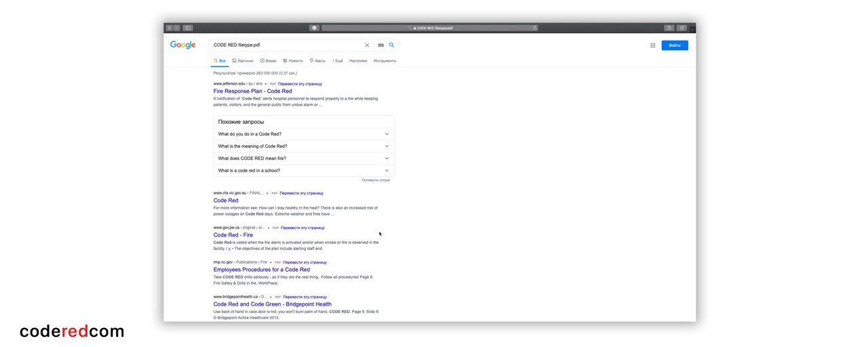Expand What do you do in a Code Red?
The width and height of the screenshot is (868, 347).
(304, 134)
